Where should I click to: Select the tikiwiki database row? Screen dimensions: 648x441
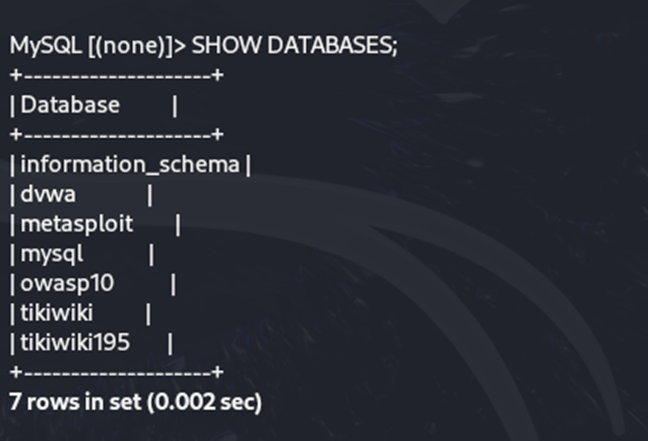[56, 314]
